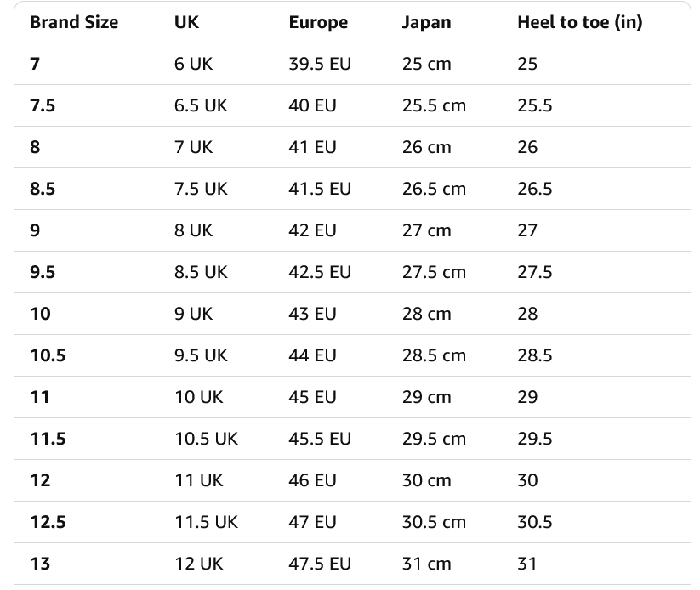The image size is (700, 590).
Task: Select the 9 UK cell
Action: (193, 314)
